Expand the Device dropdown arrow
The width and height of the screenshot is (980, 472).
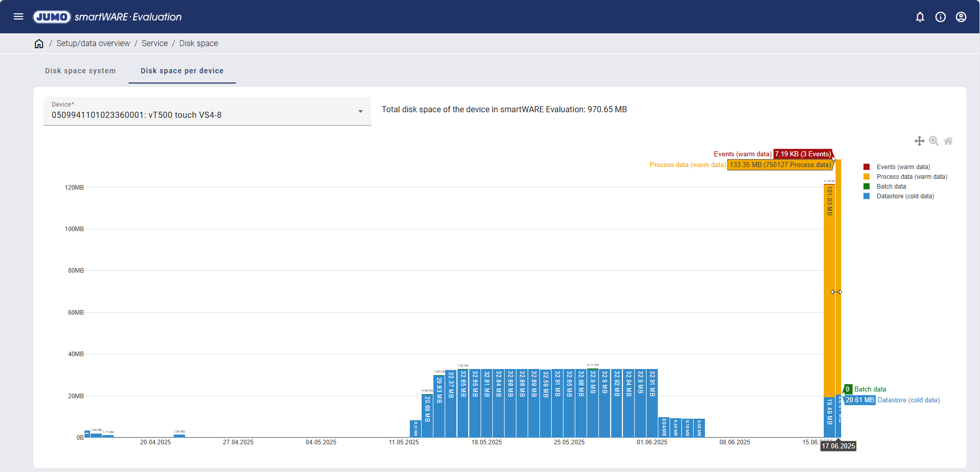tap(361, 111)
